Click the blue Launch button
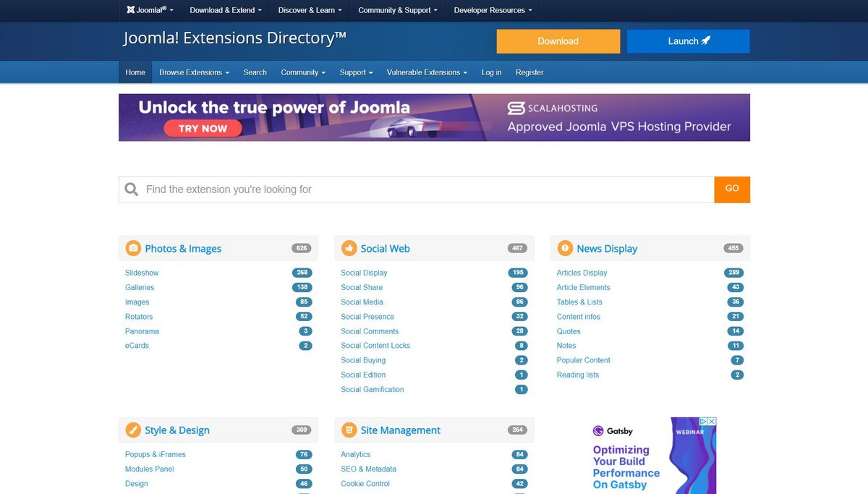868x494 pixels. click(688, 41)
